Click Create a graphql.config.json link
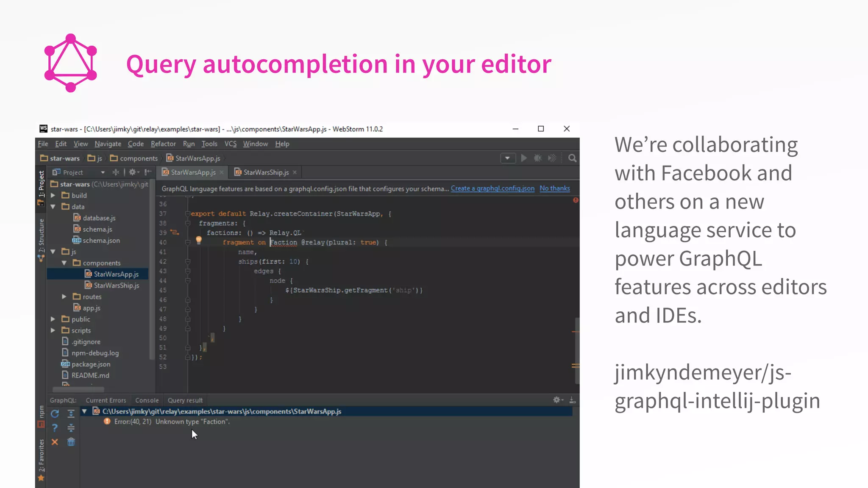Screen dimensions: 868x488 click(x=492, y=189)
